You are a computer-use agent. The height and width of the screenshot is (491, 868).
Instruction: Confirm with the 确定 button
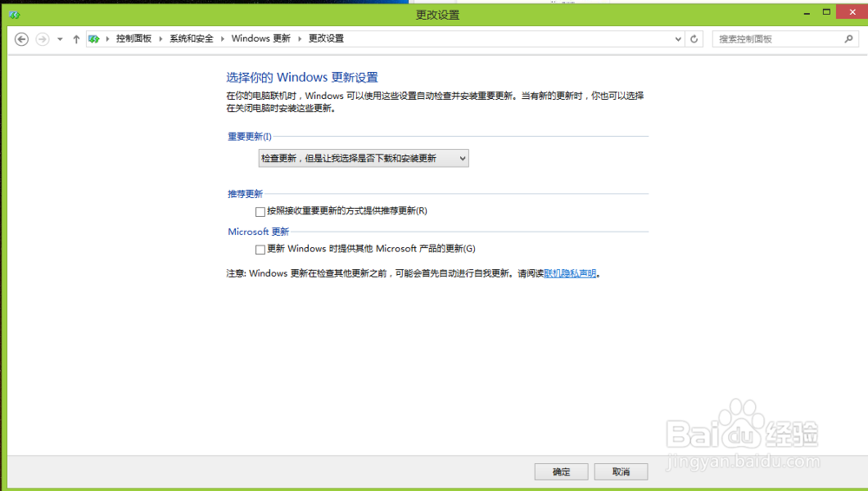coord(562,472)
